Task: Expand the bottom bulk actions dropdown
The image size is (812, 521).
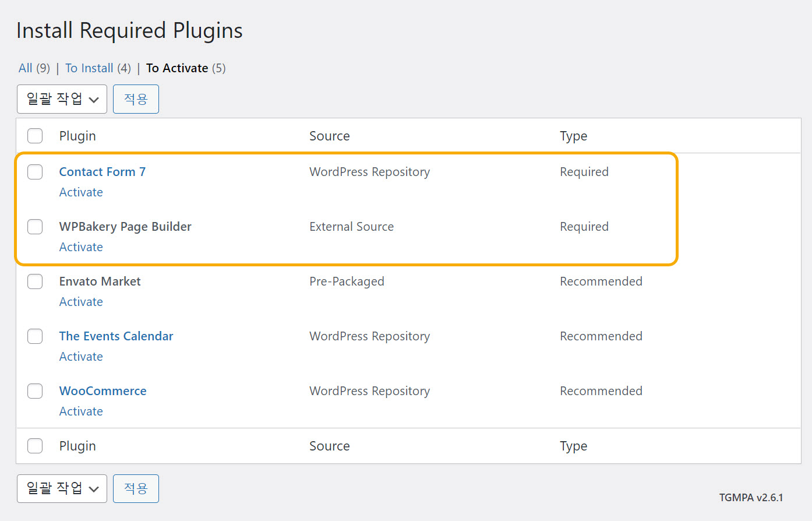Action: pyautogui.click(x=62, y=488)
